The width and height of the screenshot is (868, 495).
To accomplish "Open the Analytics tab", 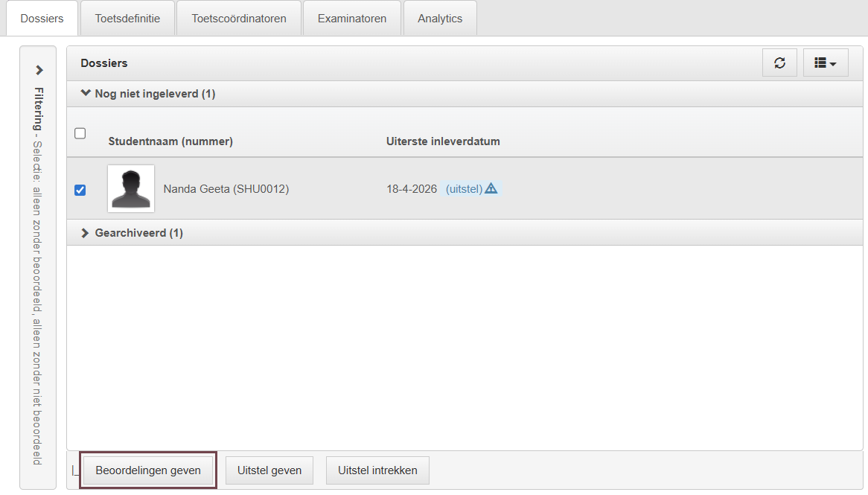I will click(x=440, y=19).
